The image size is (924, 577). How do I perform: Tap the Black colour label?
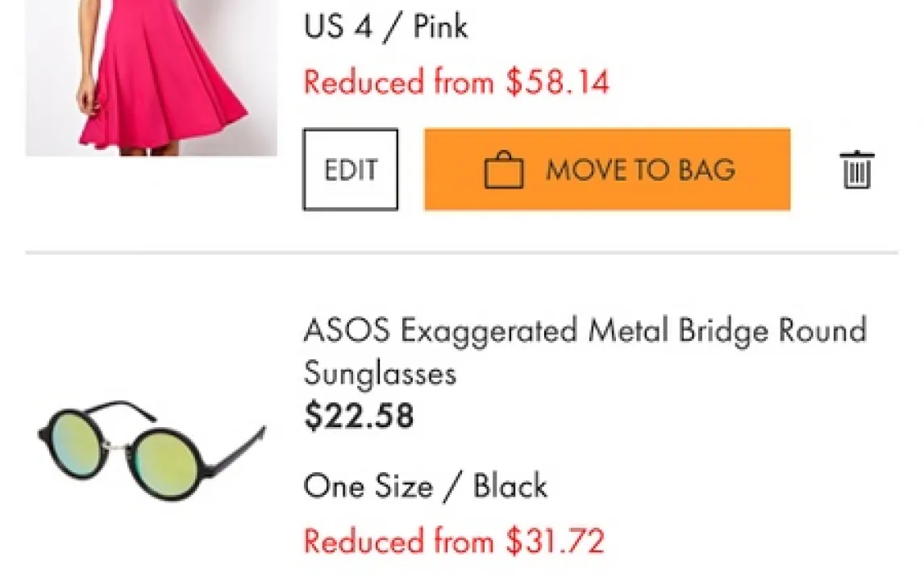pos(510,486)
